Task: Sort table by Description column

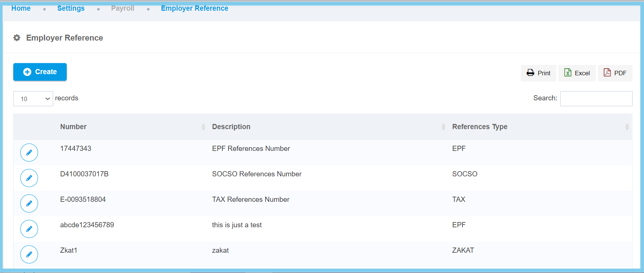Action: [x=231, y=127]
